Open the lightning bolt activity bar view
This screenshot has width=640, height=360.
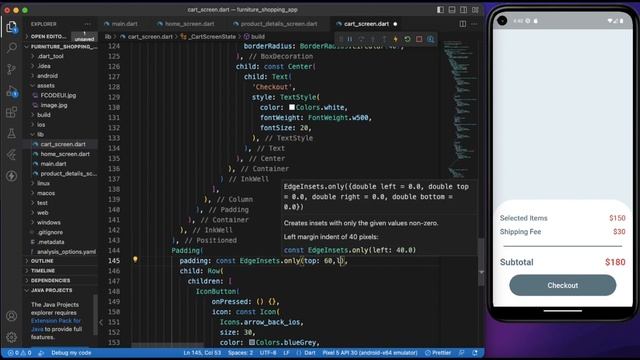pyautogui.click(x=11, y=176)
